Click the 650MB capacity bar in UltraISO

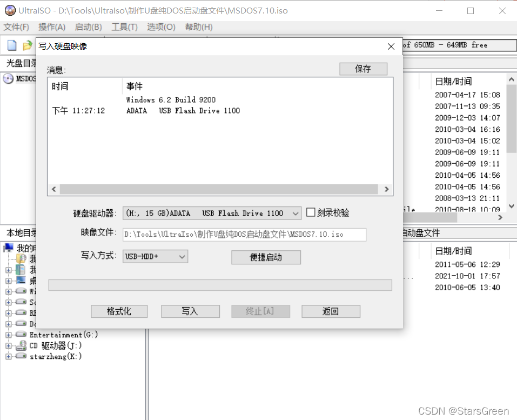459,45
